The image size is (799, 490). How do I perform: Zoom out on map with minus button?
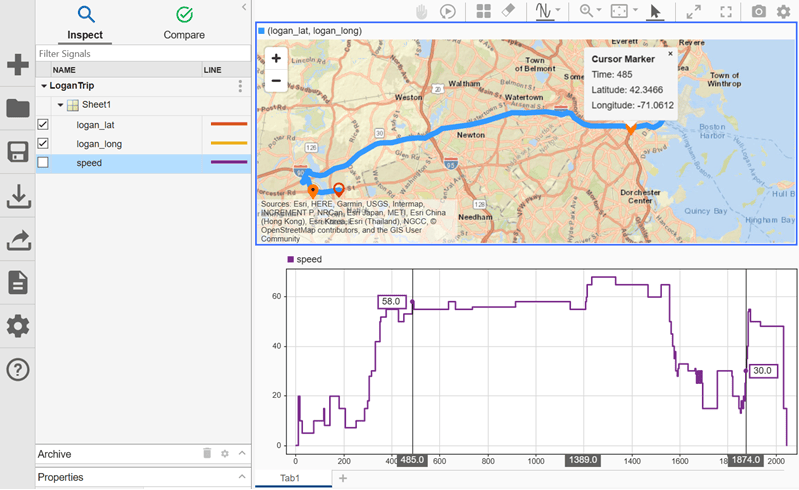coord(276,80)
